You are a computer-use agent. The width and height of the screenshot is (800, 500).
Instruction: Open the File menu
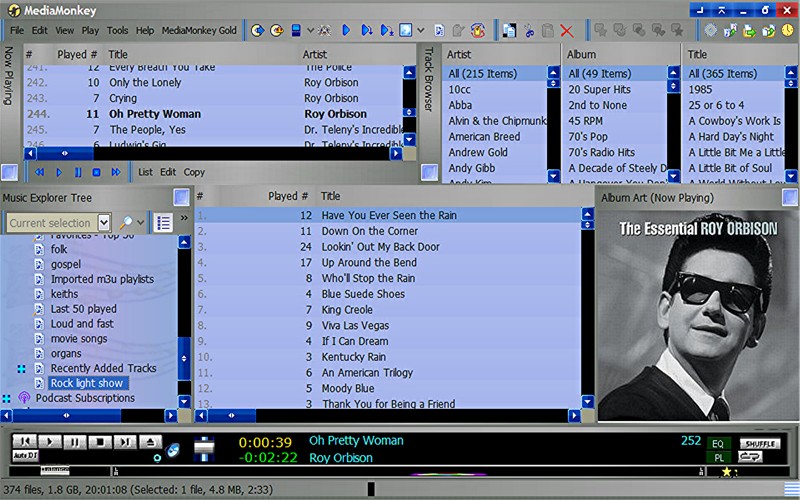click(x=17, y=31)
